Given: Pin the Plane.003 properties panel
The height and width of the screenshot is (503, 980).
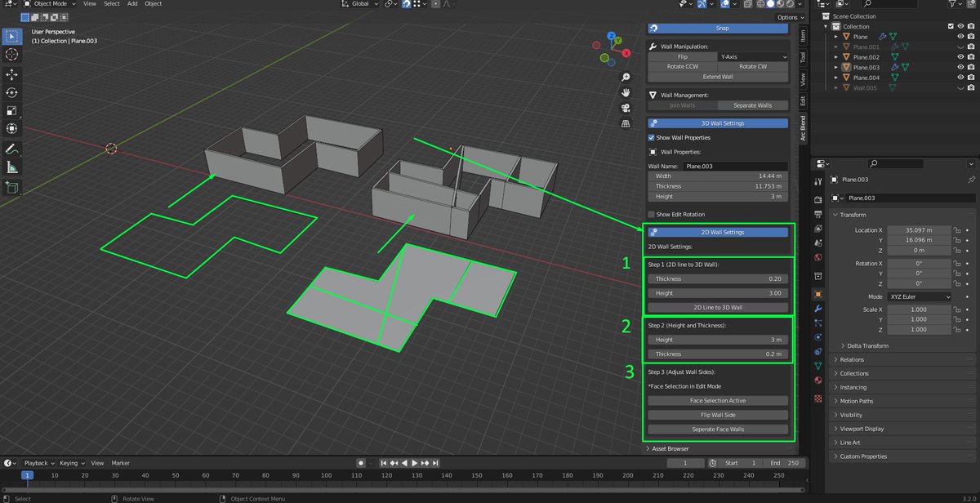Looking at the screenshot, I should coord(971,180).
